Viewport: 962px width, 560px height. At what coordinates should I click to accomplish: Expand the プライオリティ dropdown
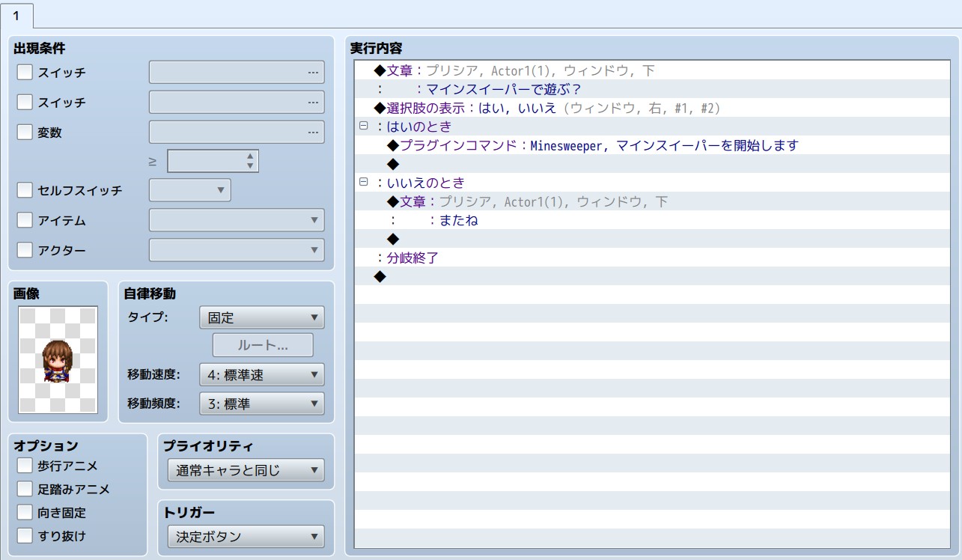tap(245, 471)
